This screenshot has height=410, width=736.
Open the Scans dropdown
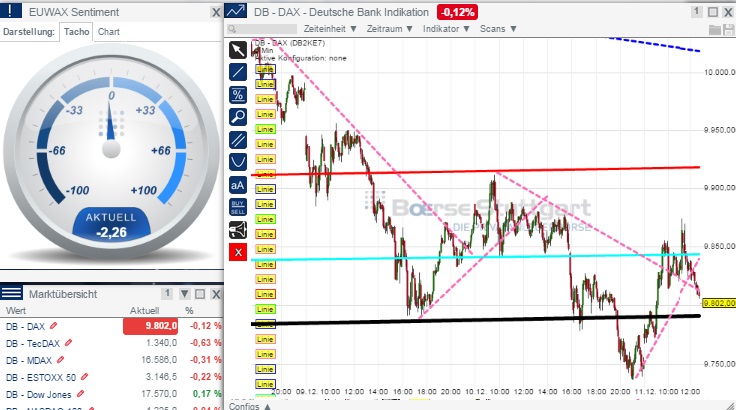click(498, 29)
